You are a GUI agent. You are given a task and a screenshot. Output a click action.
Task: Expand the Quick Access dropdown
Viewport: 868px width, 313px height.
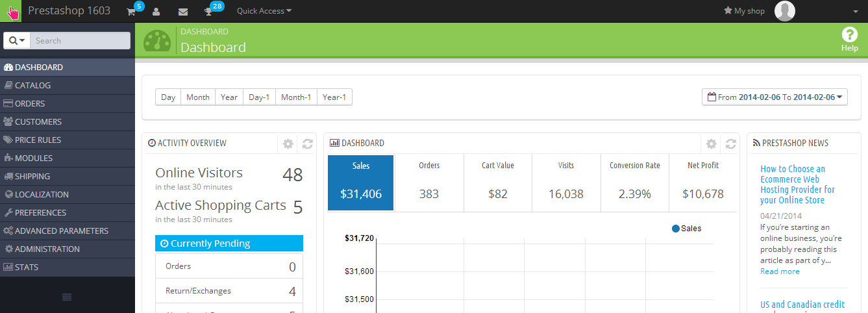(x=264, y=11)
